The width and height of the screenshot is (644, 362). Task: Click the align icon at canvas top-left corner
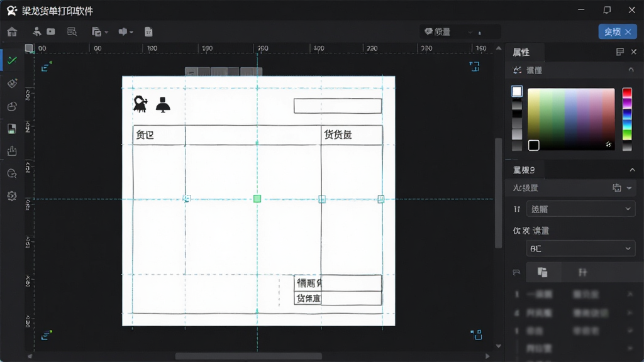coord(47,67)
